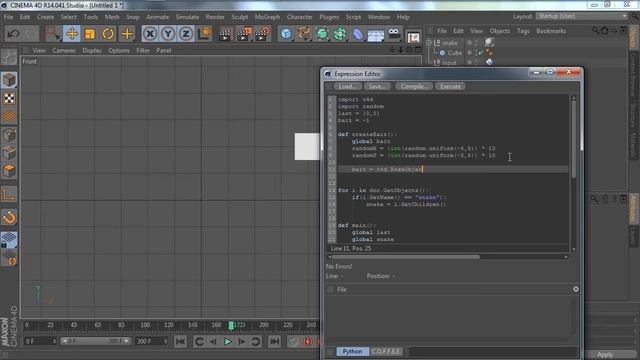Screen dimensions: 640x360
Task: Click the Axis mode L-shaped icon
Action: click(x=9, y=194)
